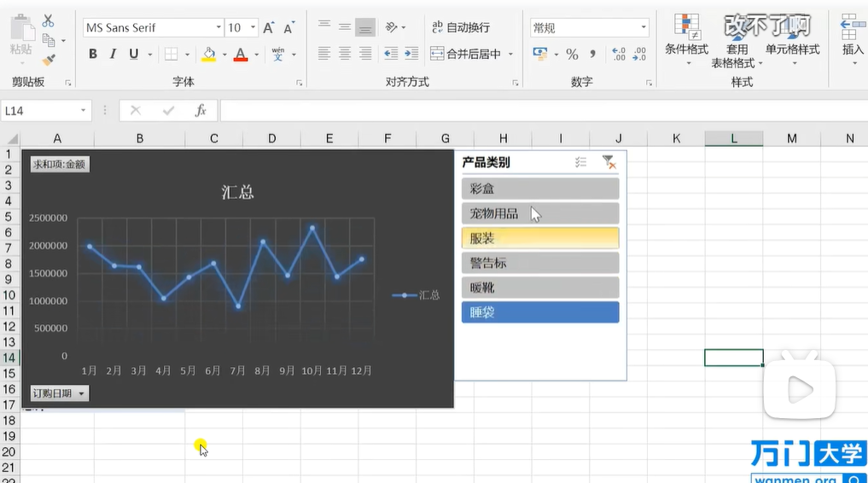Open the 合并后居中 dropdown arrow
868x483 pixels.
[x=510, y=55]
